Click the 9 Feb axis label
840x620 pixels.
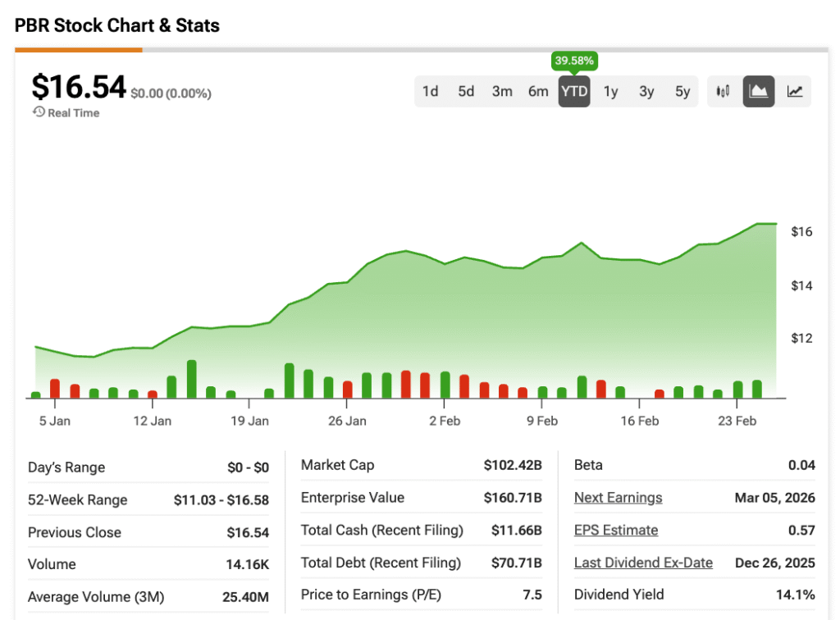[x=542, y=421]
